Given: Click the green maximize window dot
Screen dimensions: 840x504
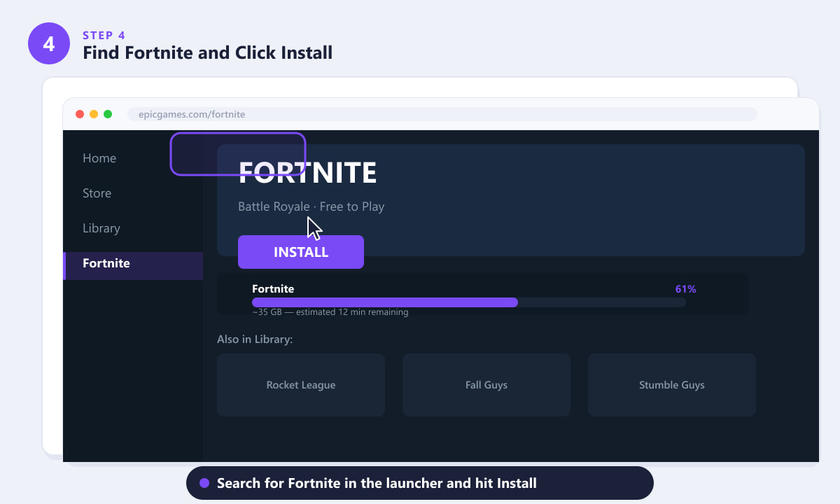Looking at the screenshot, I should 108,114.
